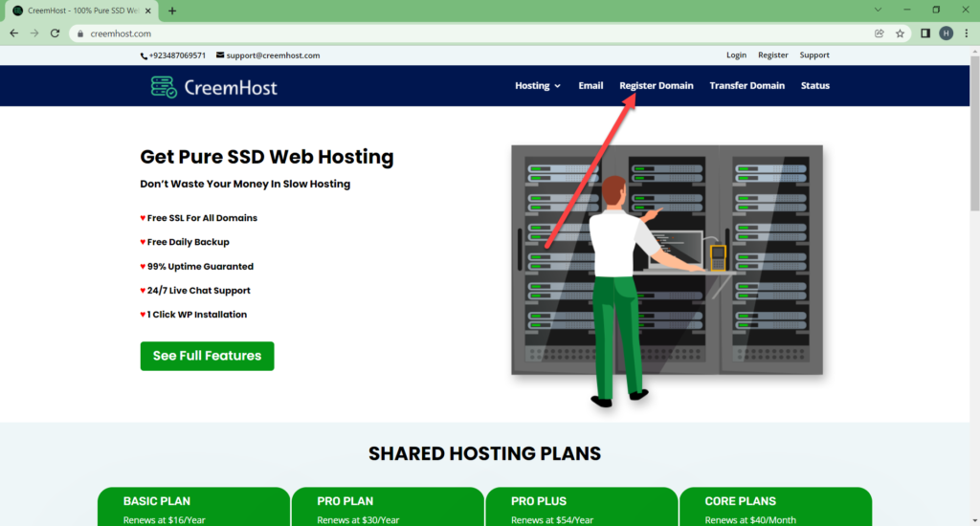
Task: Click the CreemHost logo
Action: (214, 87)
